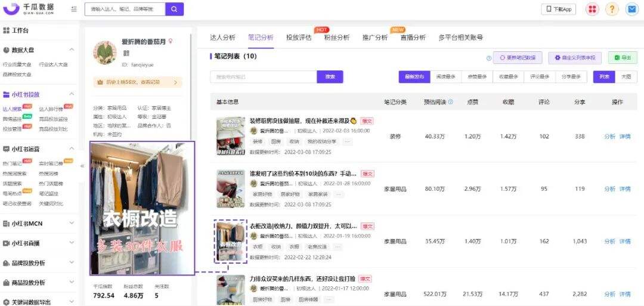Open the red apps grid icon
The image size is (644, 306).
[x=592, y=9]
